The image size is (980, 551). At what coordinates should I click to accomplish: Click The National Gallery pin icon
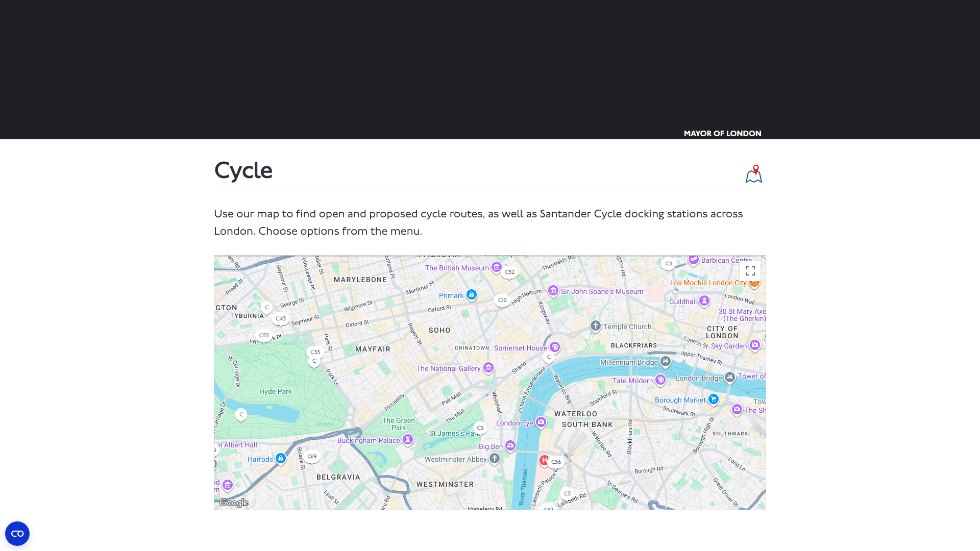pyautogui.click(x=488, y=368)
